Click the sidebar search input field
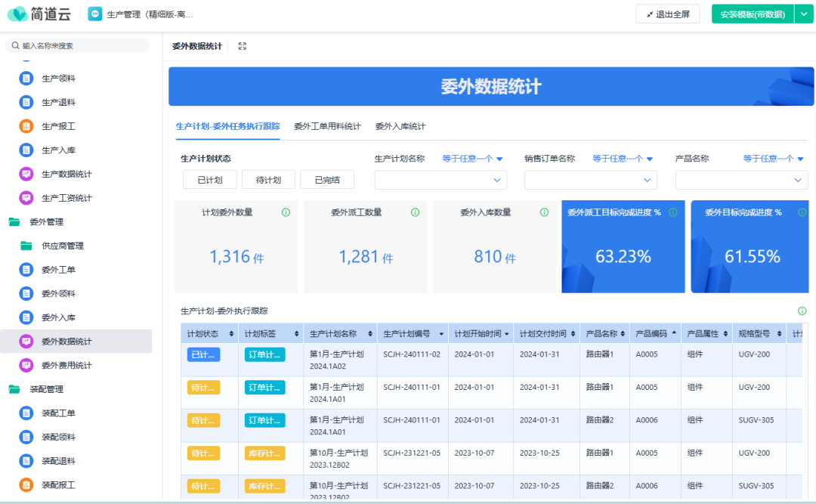Viewport: 816px width, 504px height. point(79,45)
